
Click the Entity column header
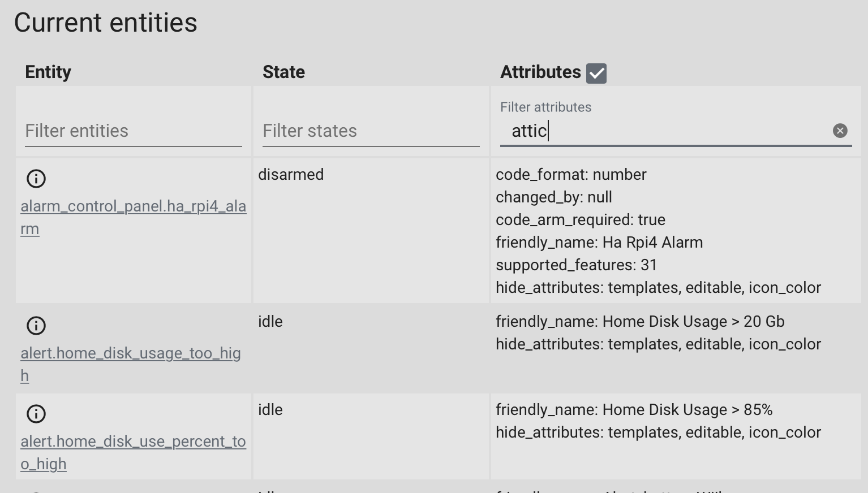click(48, 72)
